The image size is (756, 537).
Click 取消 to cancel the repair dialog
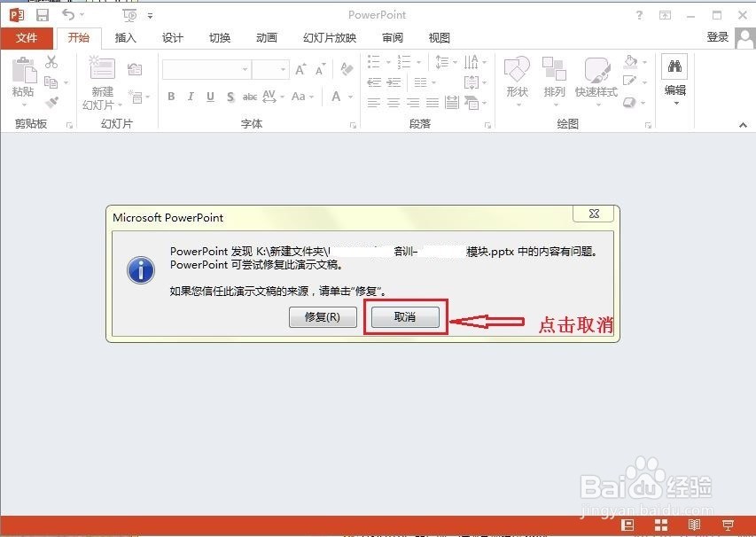(404, 317)
